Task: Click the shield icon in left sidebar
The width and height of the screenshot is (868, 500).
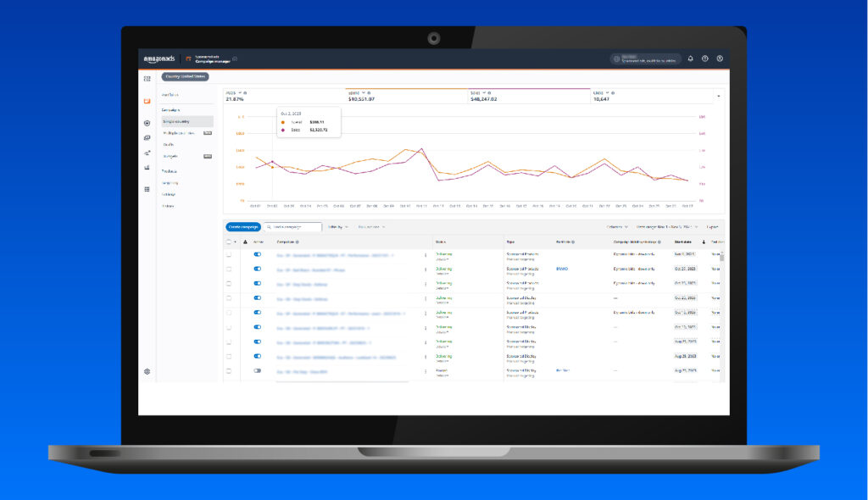Action: pos(147,123)
